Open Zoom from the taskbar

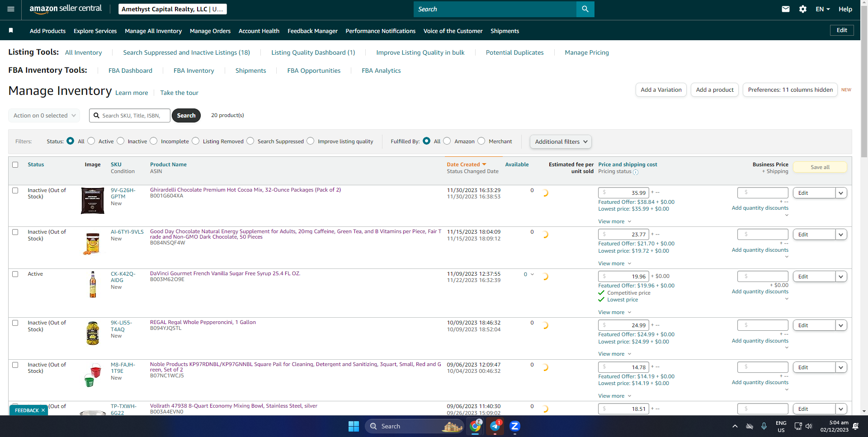514,426
